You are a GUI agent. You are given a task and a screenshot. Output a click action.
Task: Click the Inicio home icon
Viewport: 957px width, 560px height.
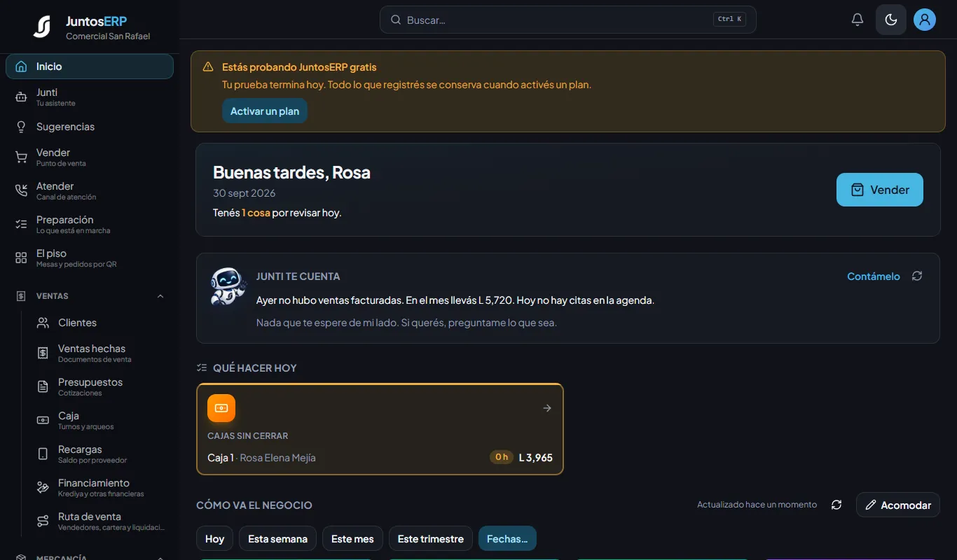click(x=22, y=66)
